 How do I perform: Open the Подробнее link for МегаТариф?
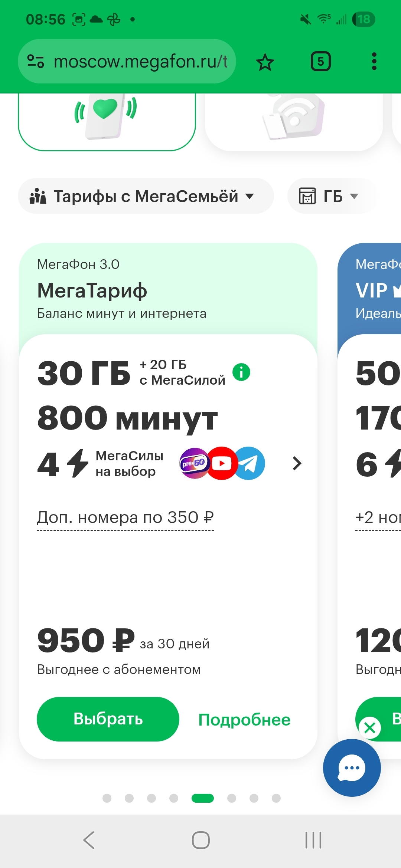pyautogui.click(x=244, y=720)
